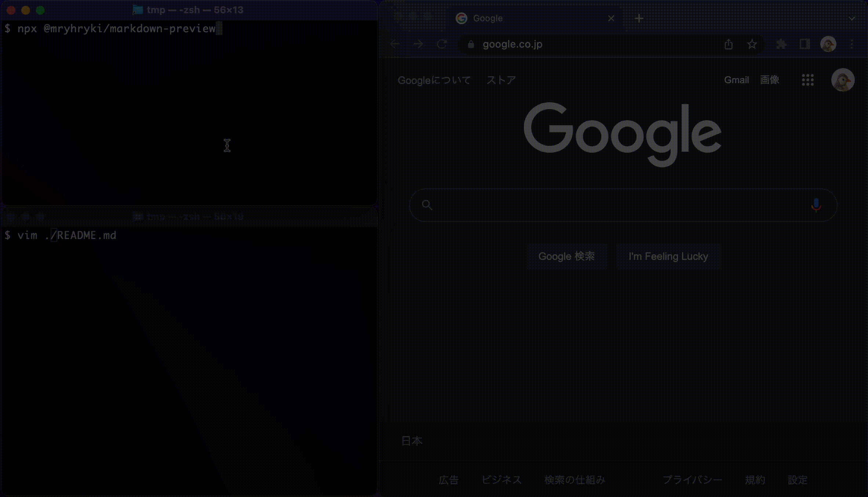Click the I'm Feeling Lucky button
This screenshot has height=497, width=868.
pos(668,256)
